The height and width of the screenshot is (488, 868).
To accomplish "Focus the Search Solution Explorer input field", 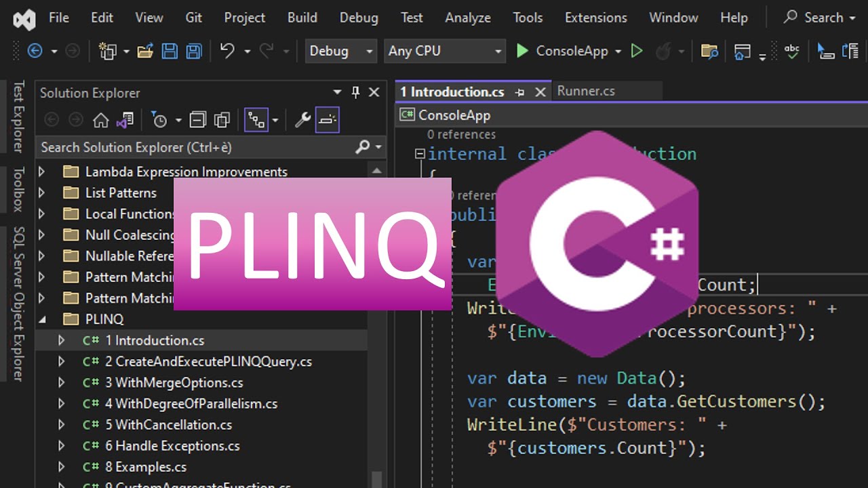I will click(x=195, y=146).
